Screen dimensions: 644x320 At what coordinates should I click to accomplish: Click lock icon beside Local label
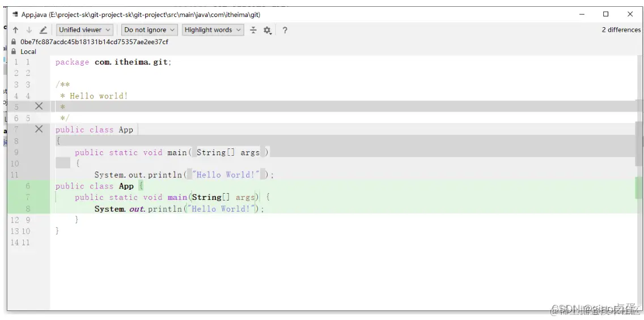[14, 52]
